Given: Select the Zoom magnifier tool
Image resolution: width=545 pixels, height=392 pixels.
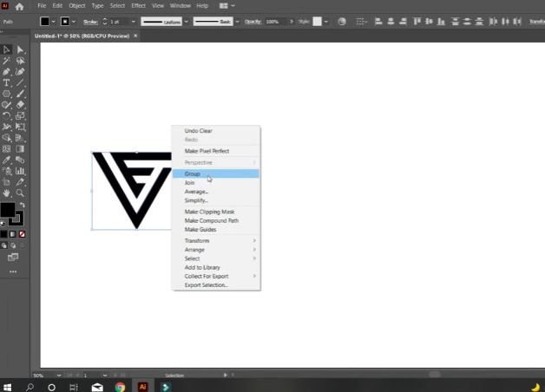Looking at the screenshot, I should [20, 193].
